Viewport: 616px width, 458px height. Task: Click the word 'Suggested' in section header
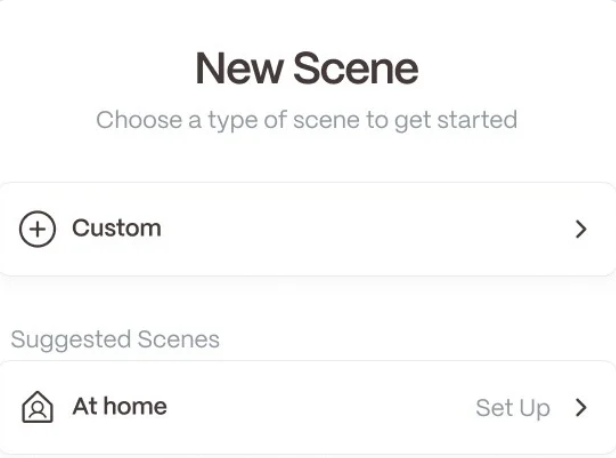(x=71, y=340)
